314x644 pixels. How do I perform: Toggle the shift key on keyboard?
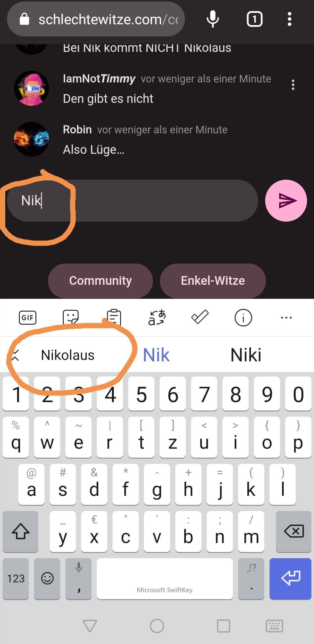(x=20, y=532)
